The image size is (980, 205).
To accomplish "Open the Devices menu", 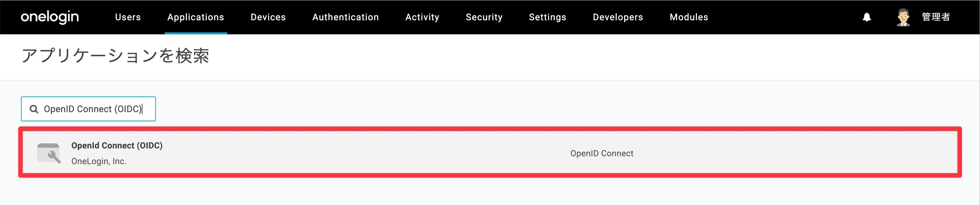I will [268, 17].
